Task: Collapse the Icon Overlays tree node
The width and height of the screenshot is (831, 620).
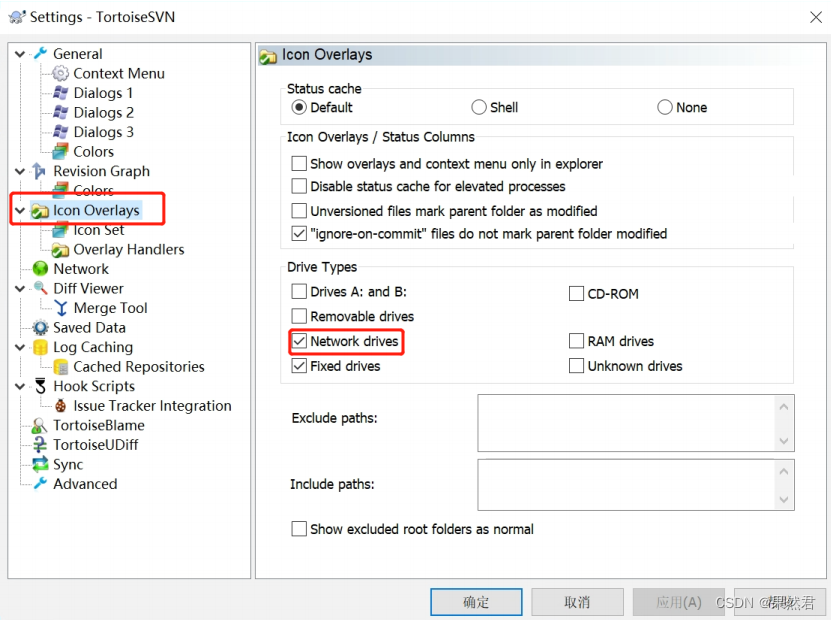Action: click(20, 210)
